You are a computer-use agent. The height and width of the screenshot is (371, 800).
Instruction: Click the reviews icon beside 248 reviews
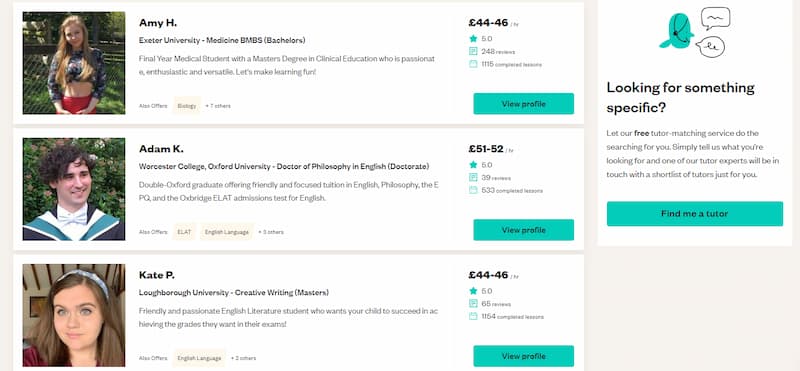(473, 51)
